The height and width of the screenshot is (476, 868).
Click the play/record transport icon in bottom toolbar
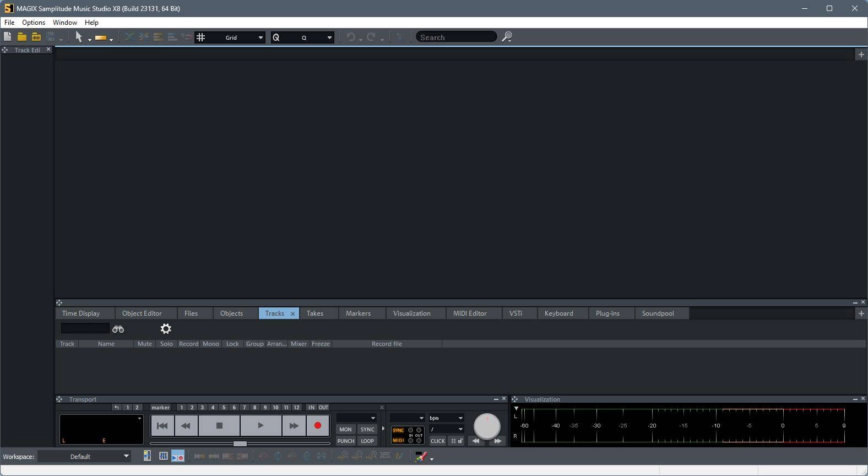(x=178, y=456)
